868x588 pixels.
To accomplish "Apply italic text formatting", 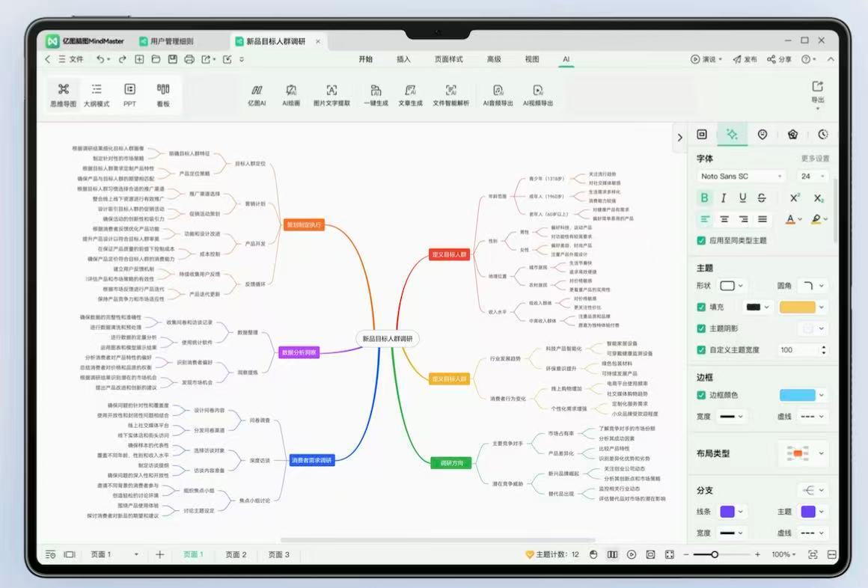I will pyautogui.click(x=724, y=197).
